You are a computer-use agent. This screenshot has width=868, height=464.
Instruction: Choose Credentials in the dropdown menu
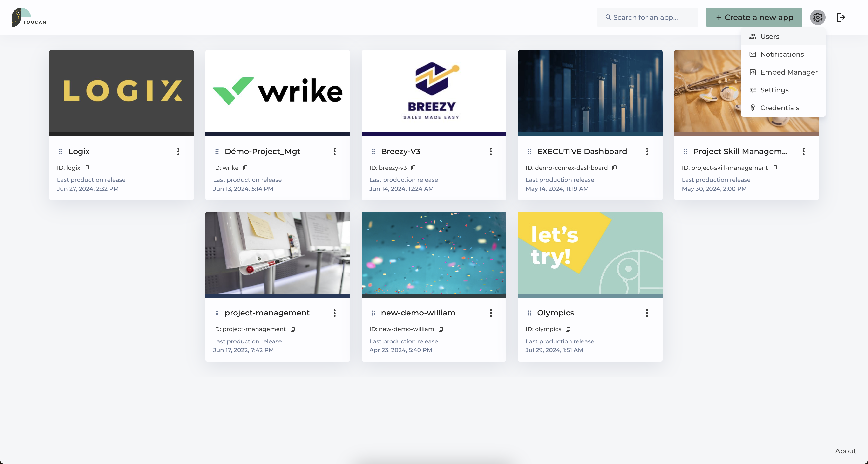click(x=779, y=108)
